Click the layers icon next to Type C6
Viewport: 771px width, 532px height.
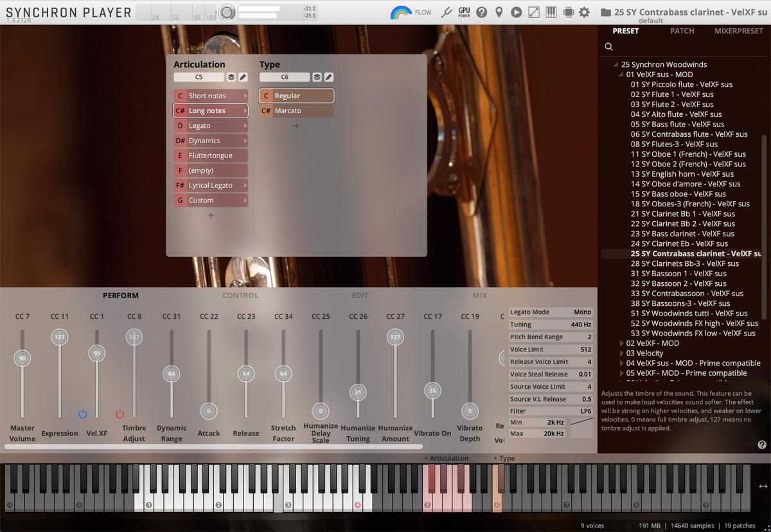(317, 77)
